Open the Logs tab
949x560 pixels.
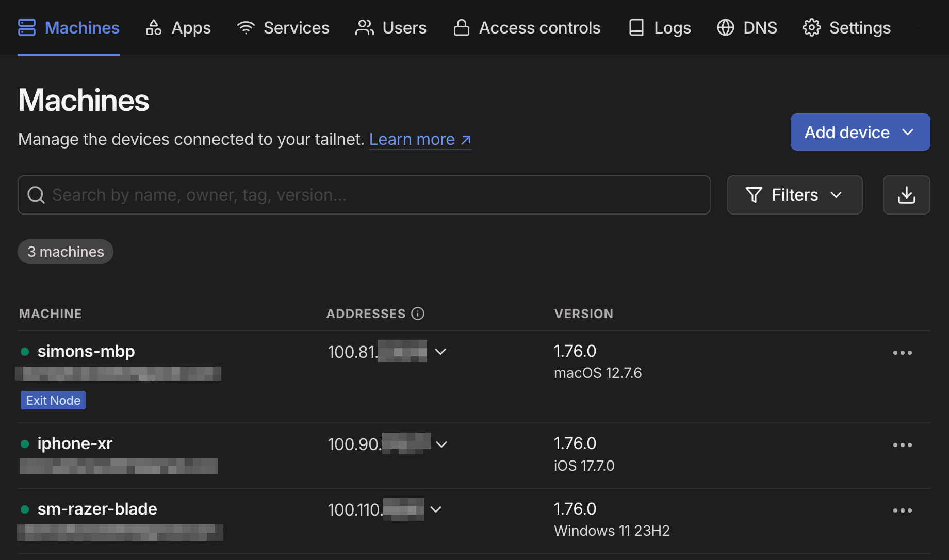(x=660, y=28)
